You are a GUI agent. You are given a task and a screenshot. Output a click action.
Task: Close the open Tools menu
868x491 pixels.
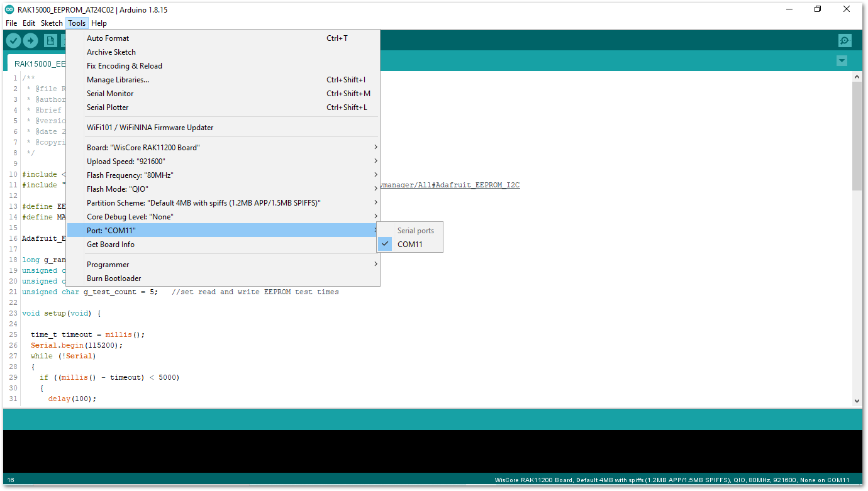tap(77, 23)
